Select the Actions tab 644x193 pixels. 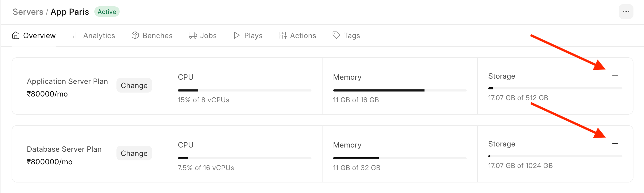pos(297,35)
